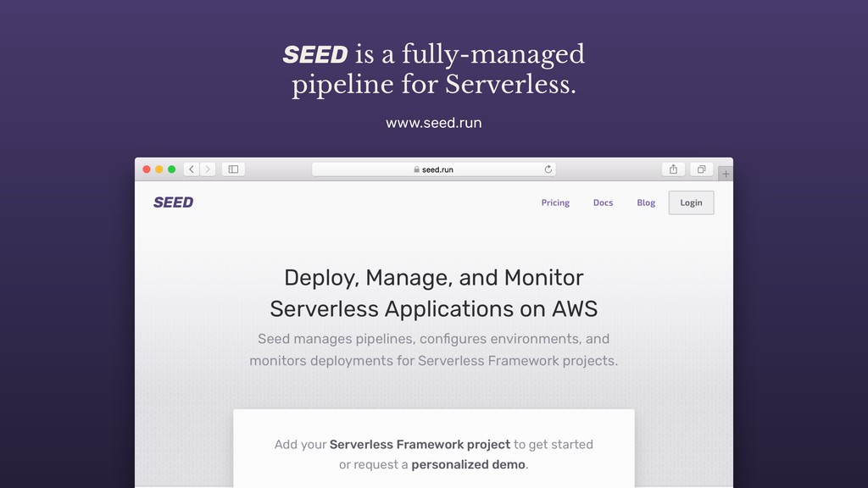
Task: Reload the seed.run page
Action: [x=548, y=169]
